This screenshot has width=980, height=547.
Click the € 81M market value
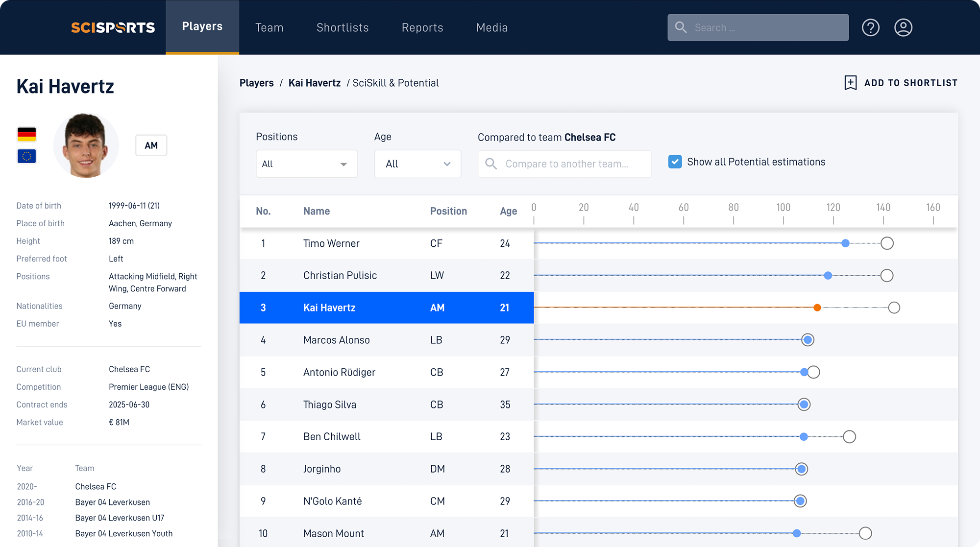119,422
